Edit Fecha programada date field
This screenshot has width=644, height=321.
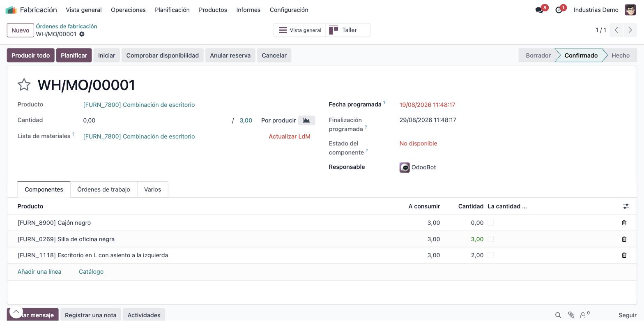point(427,105)
